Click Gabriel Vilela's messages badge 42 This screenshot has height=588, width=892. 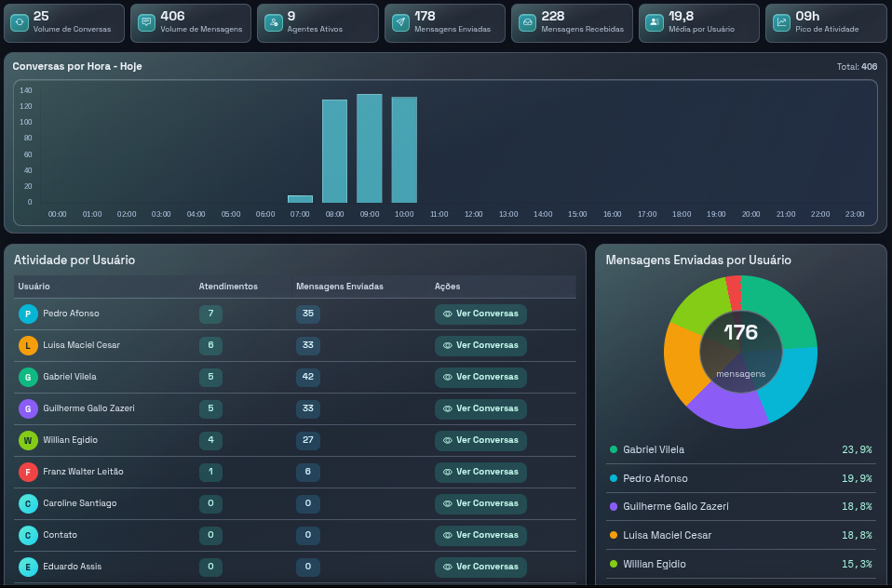308,377
